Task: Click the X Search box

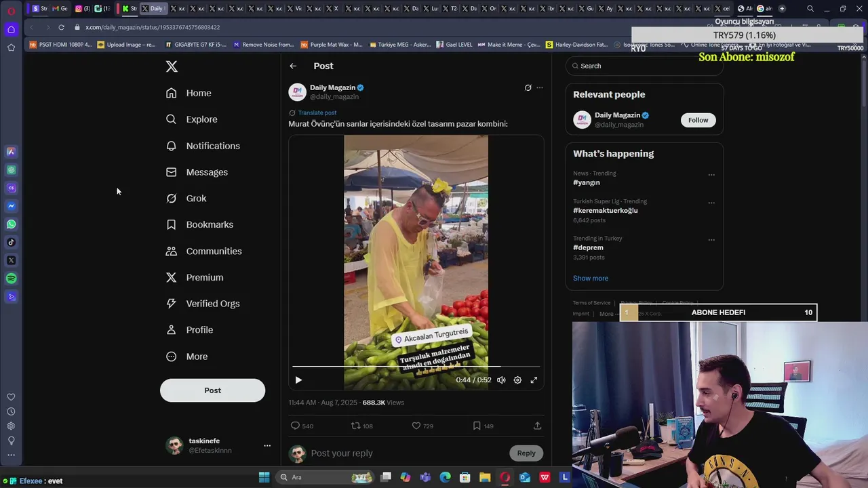Action: click(644, 66)
